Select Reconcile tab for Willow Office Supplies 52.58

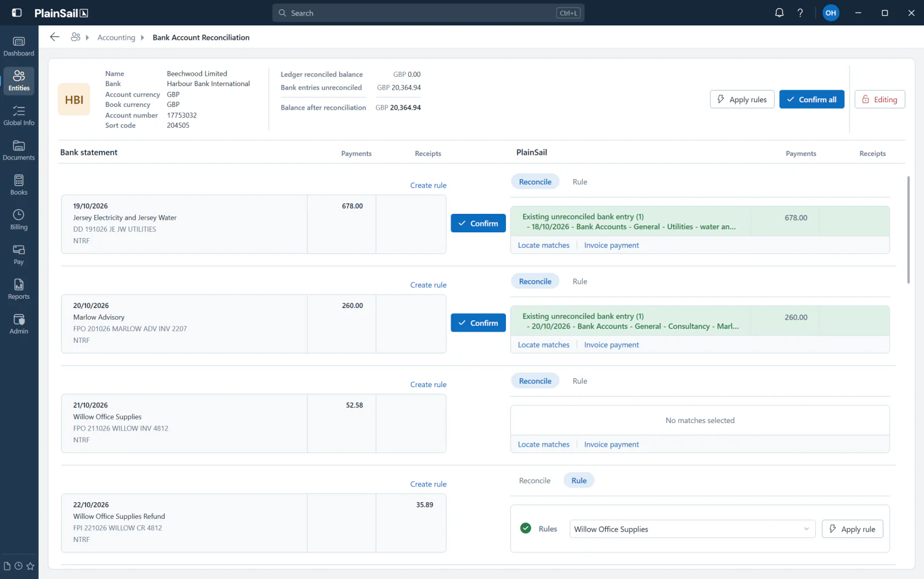click(x=535, y=381)
